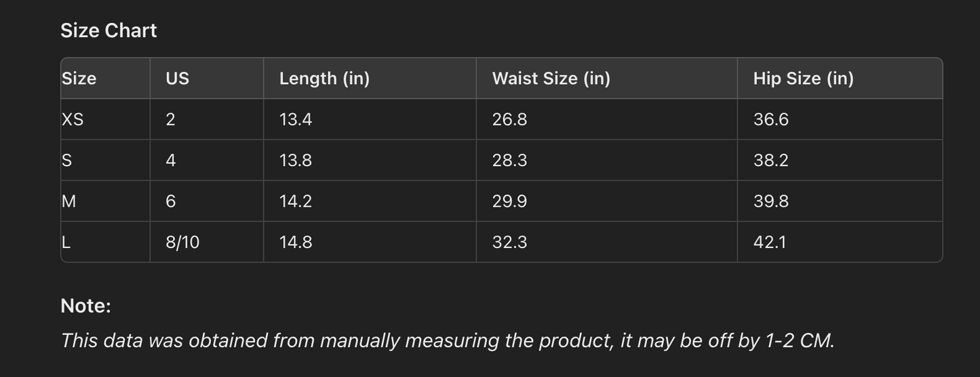Viewport: 980px width, 377px height.
Task: Click the Size Chart heading
Action: (x=109, y=31)
